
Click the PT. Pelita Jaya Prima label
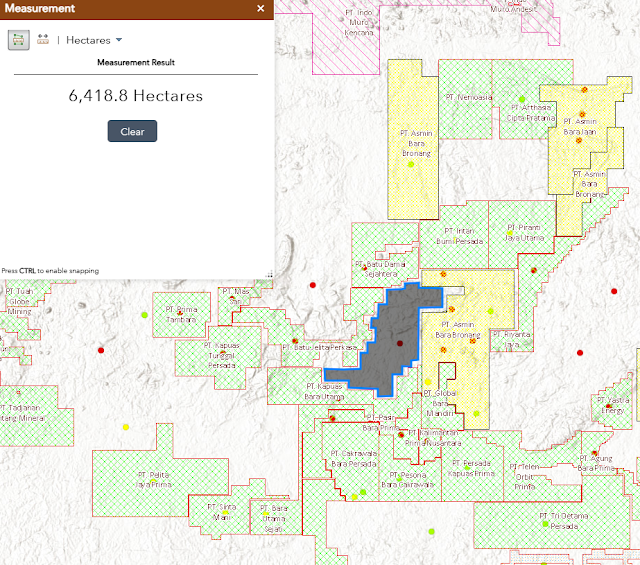pyautogui.click(x=153, y=480)
